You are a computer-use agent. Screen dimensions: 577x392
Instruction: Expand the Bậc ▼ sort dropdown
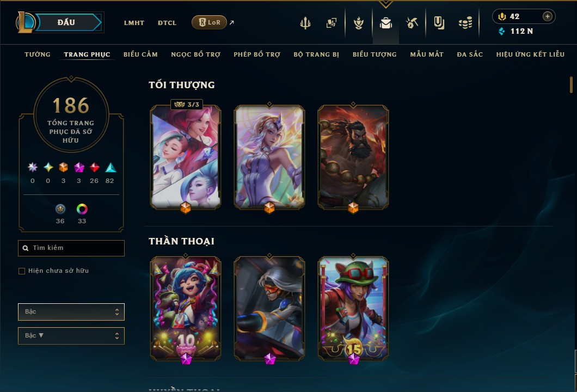point(71,336)
